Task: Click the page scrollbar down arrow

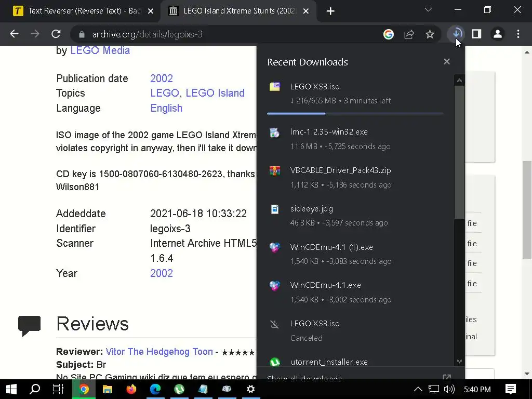Action: (x=527, y=374)
